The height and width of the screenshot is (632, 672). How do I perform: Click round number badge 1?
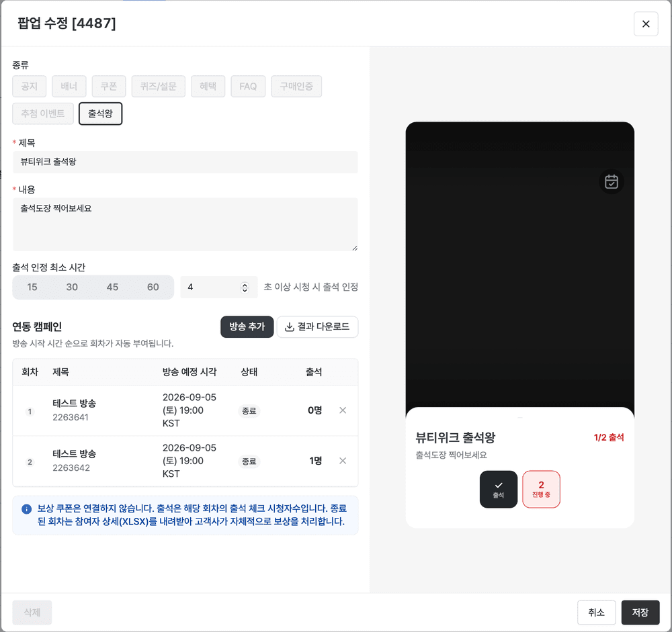[x=30, y=412]
